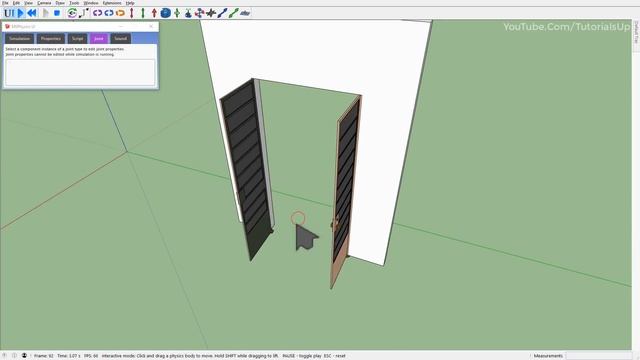This screenshot has height=360, width=640.
Task: Click the "Frame: 92" status text
Action: coord(44,356)
